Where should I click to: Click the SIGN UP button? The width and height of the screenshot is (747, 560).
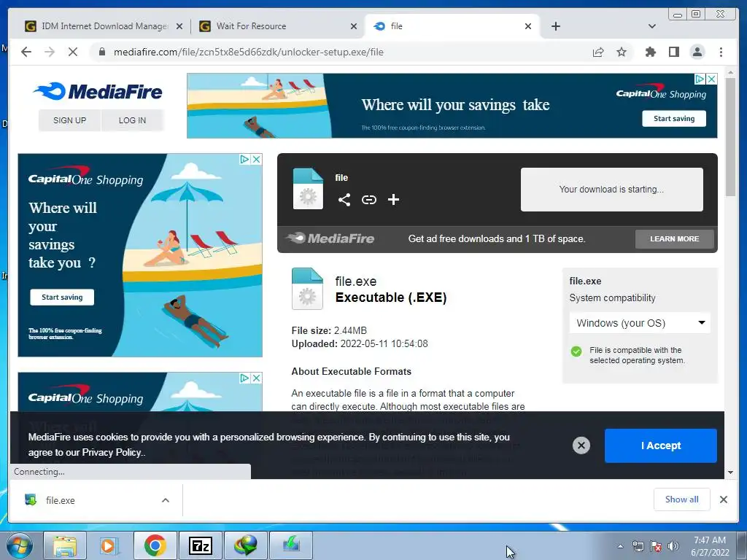(x=69, y=120)
